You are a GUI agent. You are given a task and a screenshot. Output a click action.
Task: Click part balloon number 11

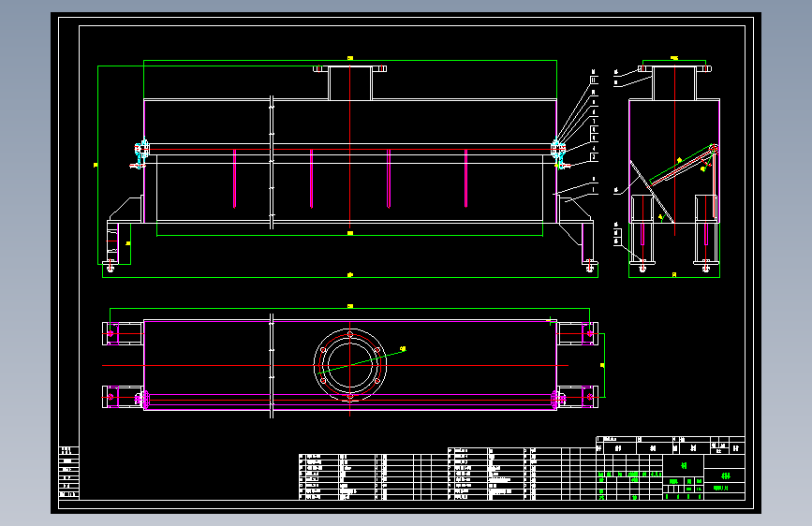594,80
